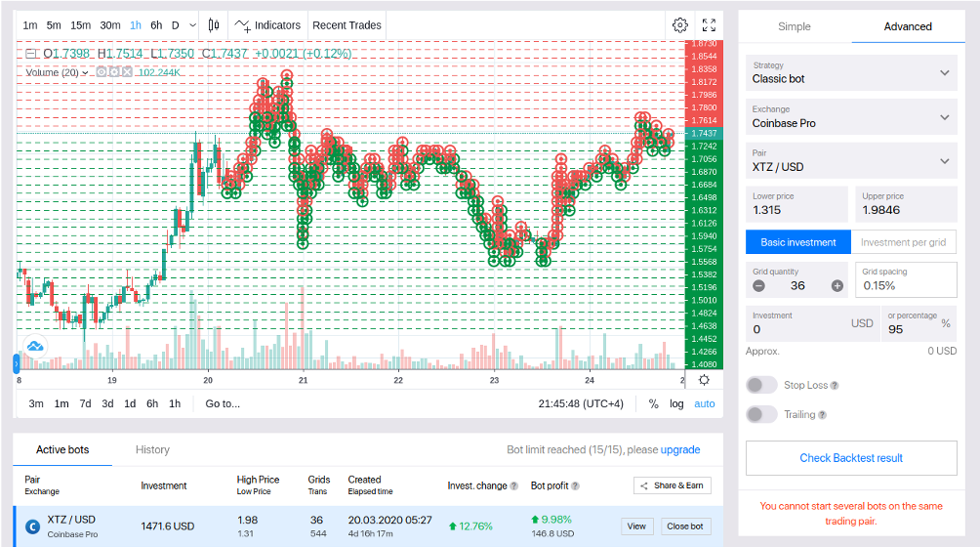
Task: Click the Lower price input field
Action: pos(798,204)
